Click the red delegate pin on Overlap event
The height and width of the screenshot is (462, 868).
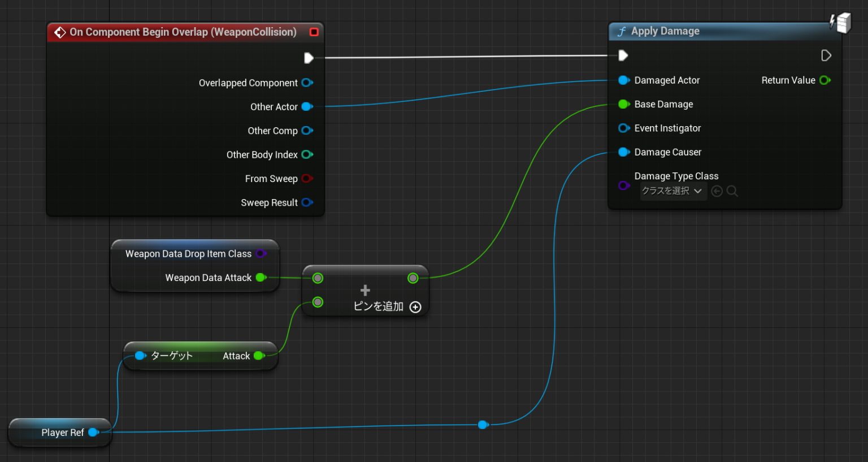pyautogui.click(x=314, y=32)
